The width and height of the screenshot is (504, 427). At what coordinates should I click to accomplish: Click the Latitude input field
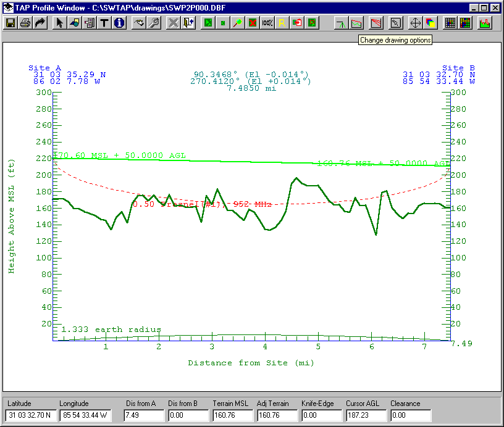(x=31, y=415)
